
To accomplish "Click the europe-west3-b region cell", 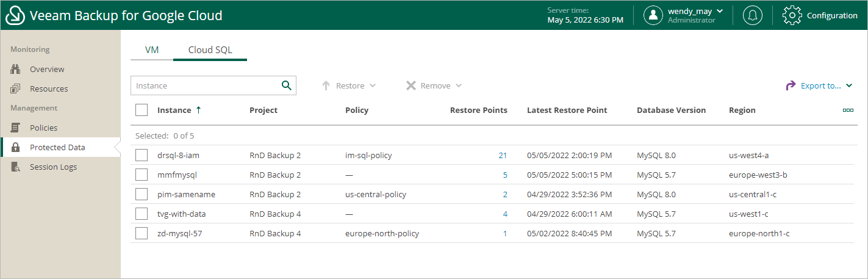I will coord(758,175).
